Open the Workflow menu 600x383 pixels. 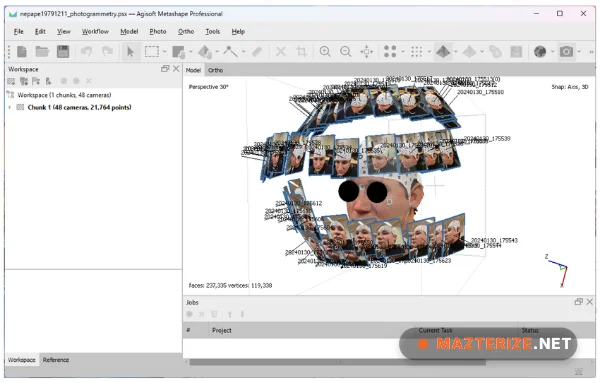coord(95,31)
